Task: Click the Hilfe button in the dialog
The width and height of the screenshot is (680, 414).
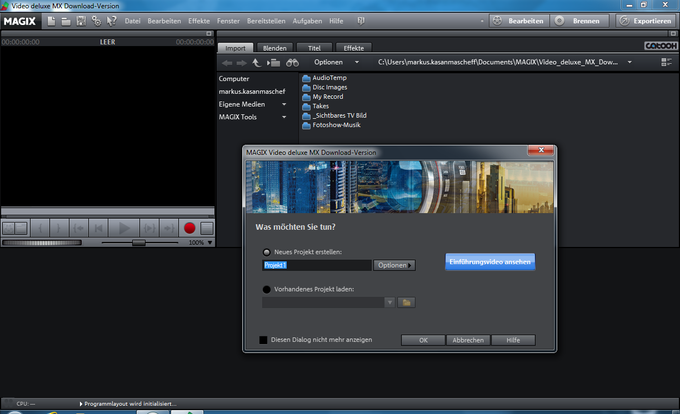Action: [513, 340]
